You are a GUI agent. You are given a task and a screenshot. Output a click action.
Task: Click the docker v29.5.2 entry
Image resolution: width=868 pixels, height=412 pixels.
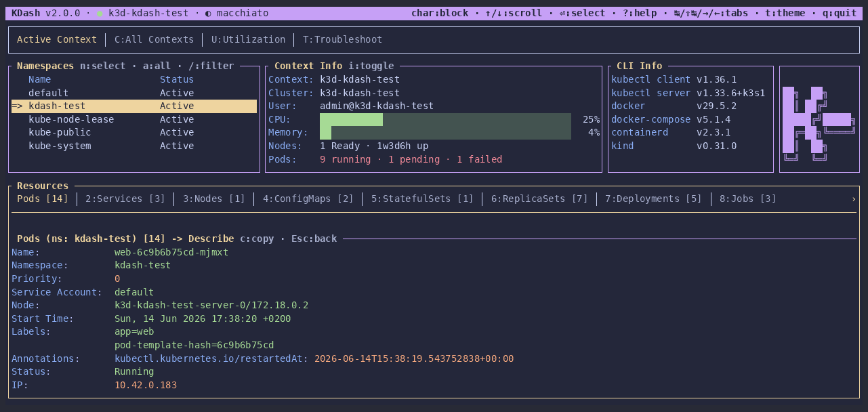tap(674, 106)
